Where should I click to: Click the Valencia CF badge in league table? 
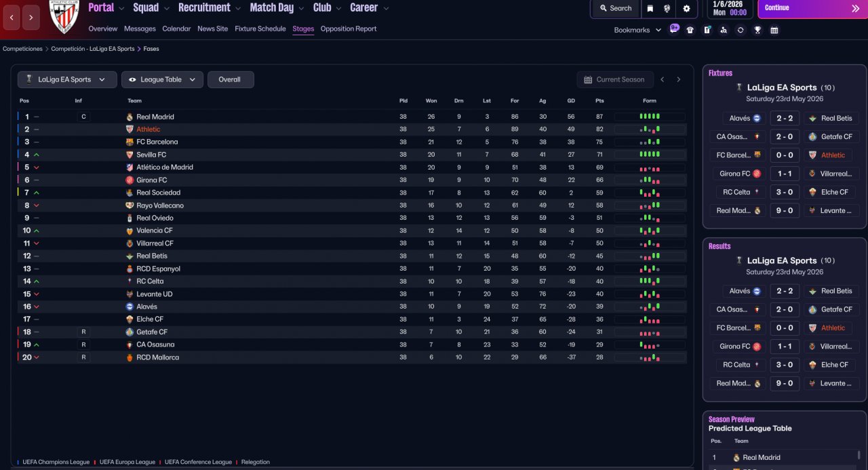[x=130, y=231]
